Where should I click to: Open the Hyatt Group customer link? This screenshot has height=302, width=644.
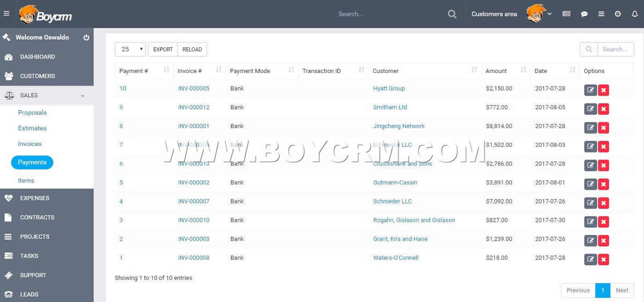tap(389, 89)
